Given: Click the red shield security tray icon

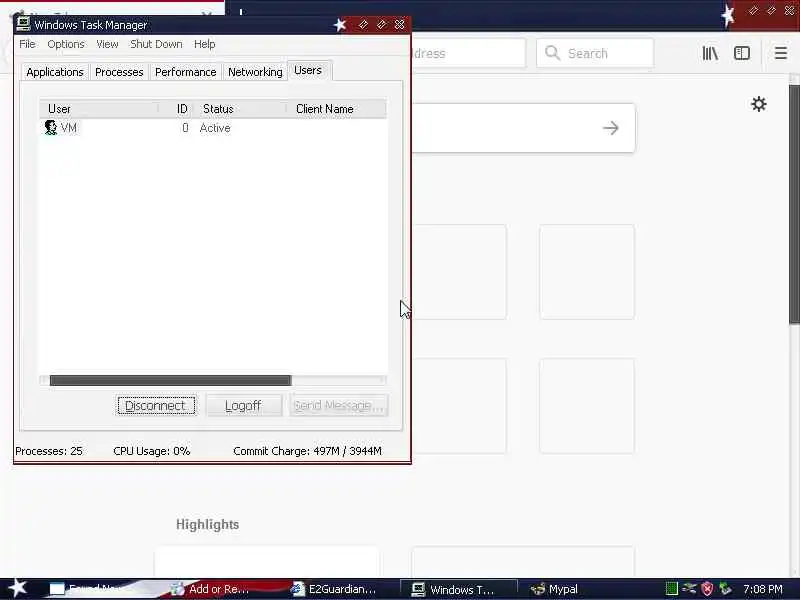Looking at the screenshot, I should tap(707, 589).
